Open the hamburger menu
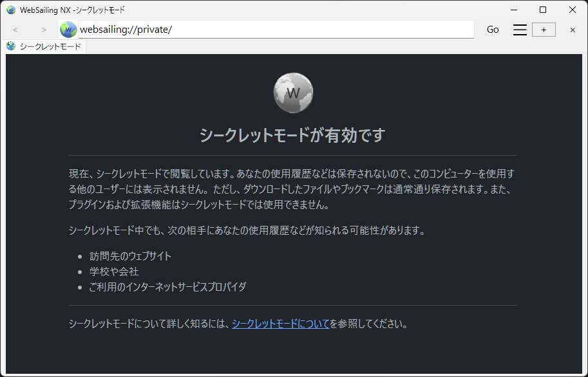 (x=520, y=29)
